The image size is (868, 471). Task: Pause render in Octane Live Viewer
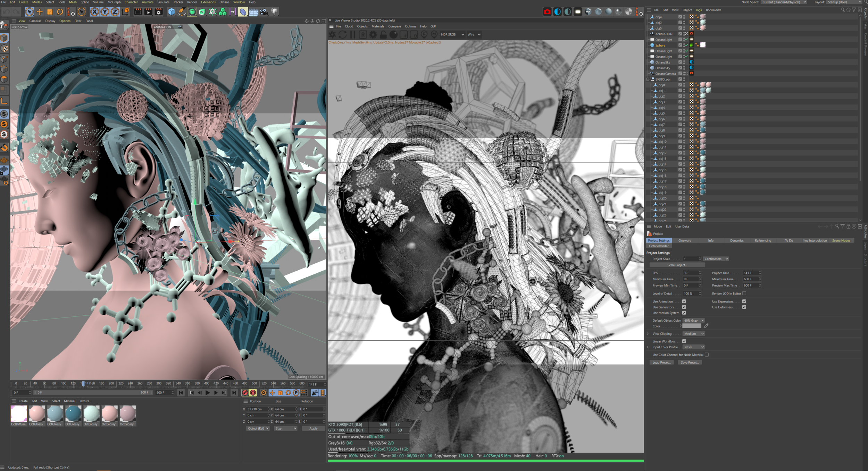tap(352, 34)
